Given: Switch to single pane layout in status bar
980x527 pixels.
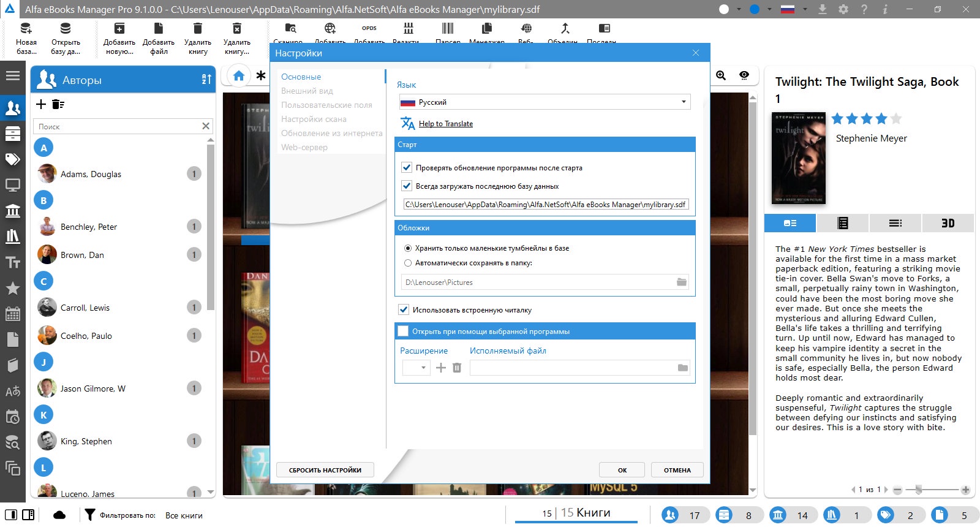Looking at the screenshot, I should pos(11,515).
